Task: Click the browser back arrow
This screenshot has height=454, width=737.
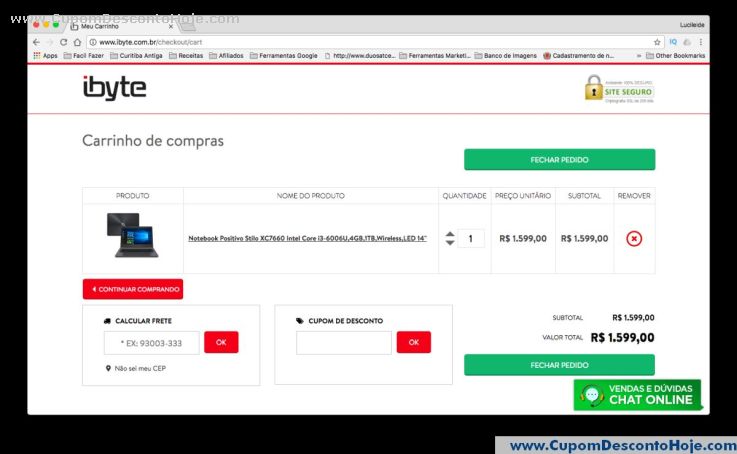Action: click(37, 42)
